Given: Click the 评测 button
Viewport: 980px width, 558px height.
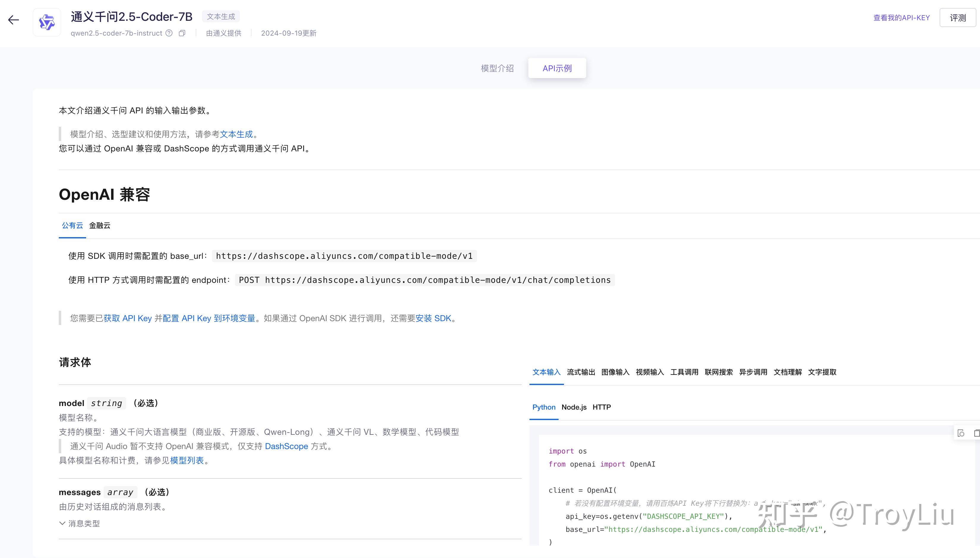Looking at the screenshot, I should click(x=958, y=17).
